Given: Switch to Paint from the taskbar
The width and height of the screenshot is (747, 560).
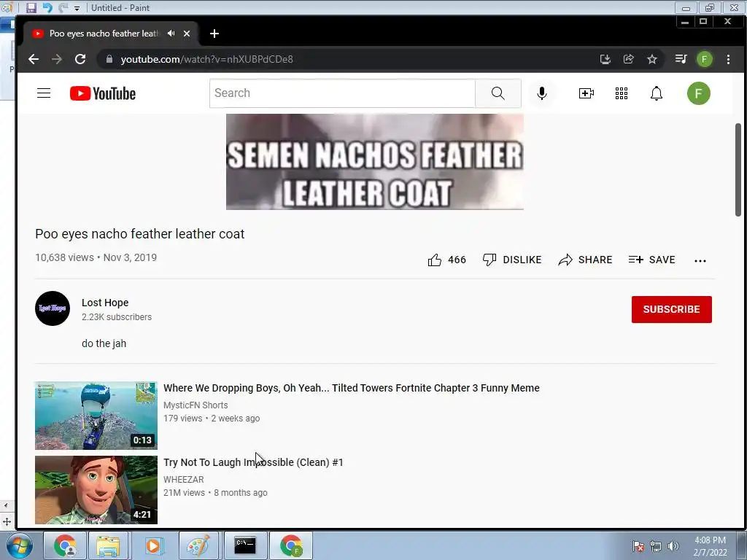Looking at the screenshot, I should (198, 545).
